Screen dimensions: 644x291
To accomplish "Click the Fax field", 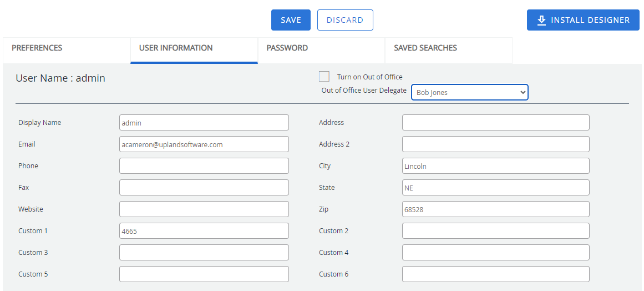I will (204, 188).
